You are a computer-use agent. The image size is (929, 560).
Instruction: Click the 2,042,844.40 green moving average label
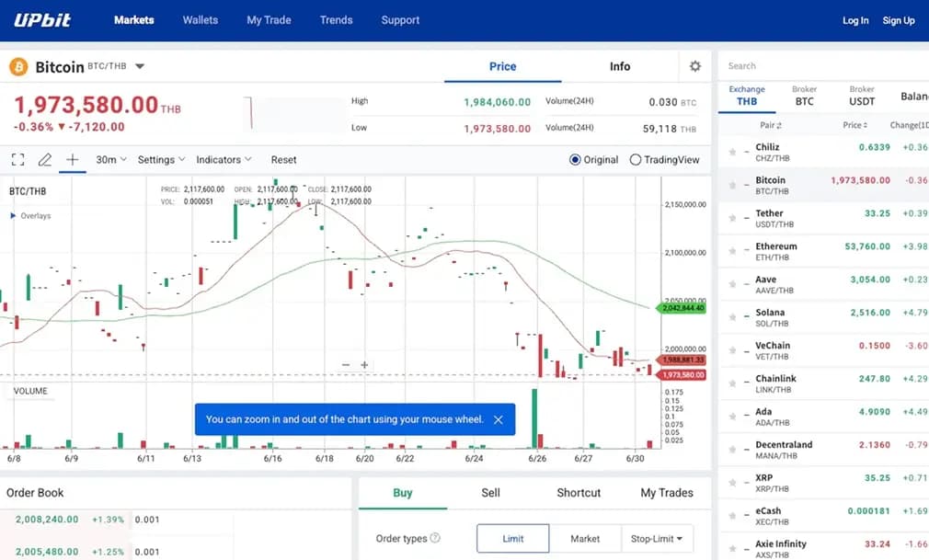(682, 308)
